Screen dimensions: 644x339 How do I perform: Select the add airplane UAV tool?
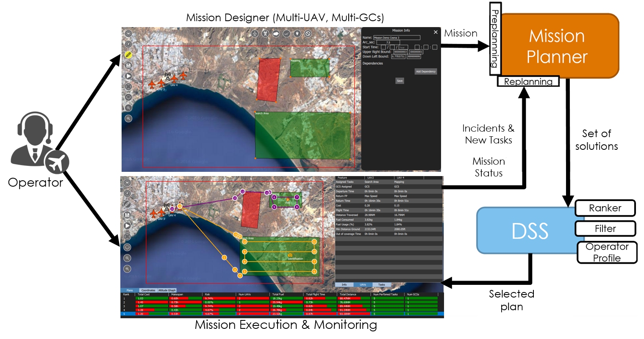tap(255, 33)
